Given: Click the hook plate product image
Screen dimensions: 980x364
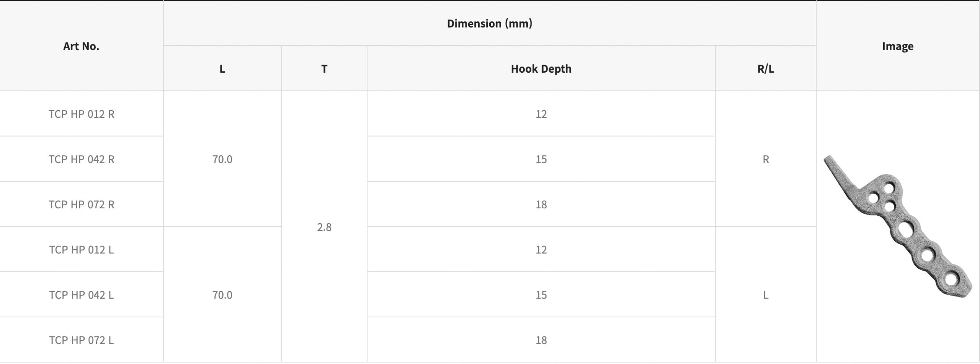Looking at the screenshot, I should 897,226.
